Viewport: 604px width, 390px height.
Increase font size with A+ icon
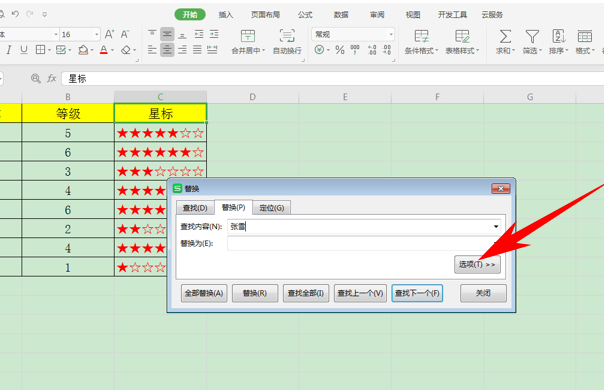[x=109, y=34]
